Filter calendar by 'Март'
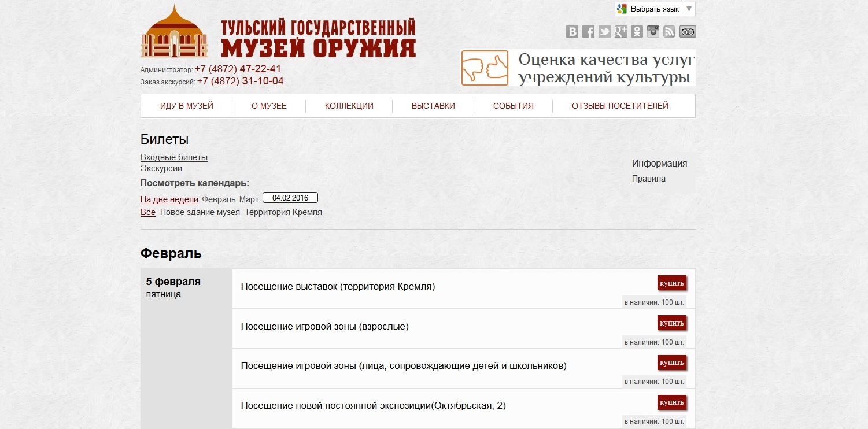Screen dimensions: 868x429 pos(249,199)
